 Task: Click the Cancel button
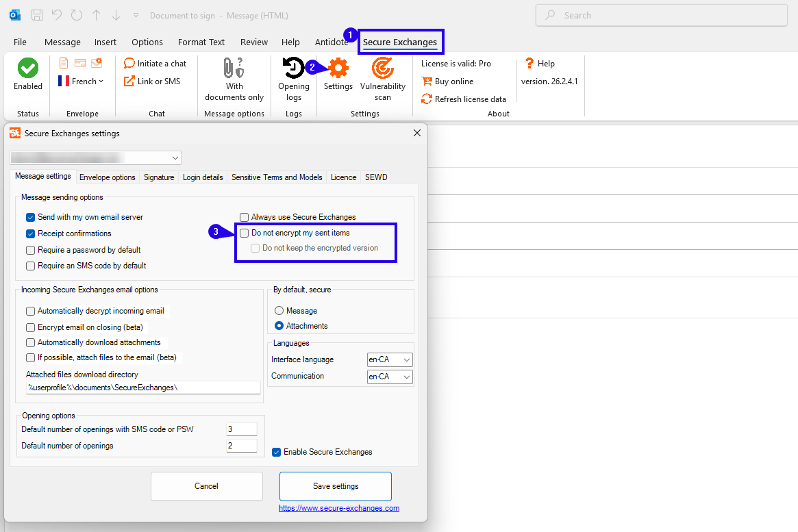[207, 486]
